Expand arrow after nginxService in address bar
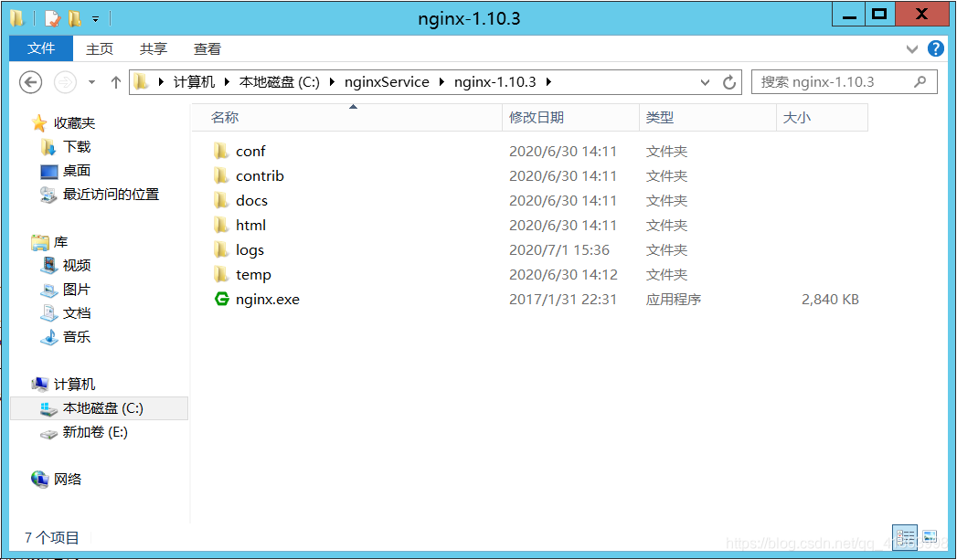This screenshot has height=560, width=957. click(441, 81)
